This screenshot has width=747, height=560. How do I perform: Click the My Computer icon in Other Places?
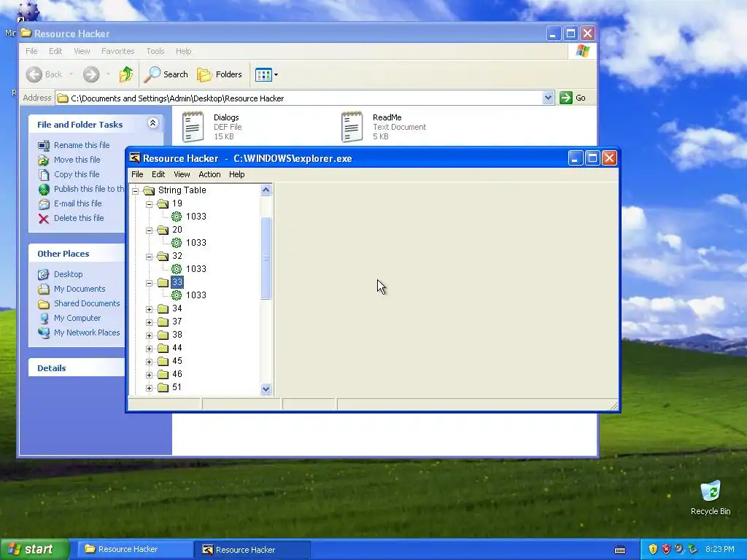click(44, 318)
